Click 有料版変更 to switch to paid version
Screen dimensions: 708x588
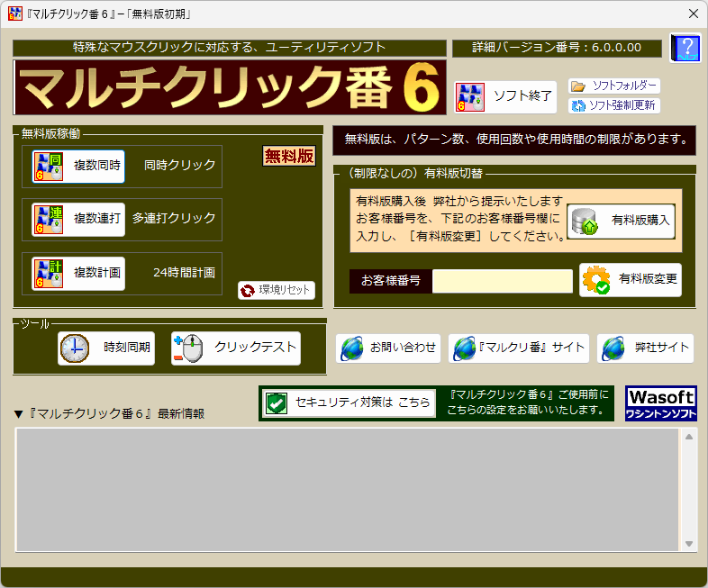[631, 280]
